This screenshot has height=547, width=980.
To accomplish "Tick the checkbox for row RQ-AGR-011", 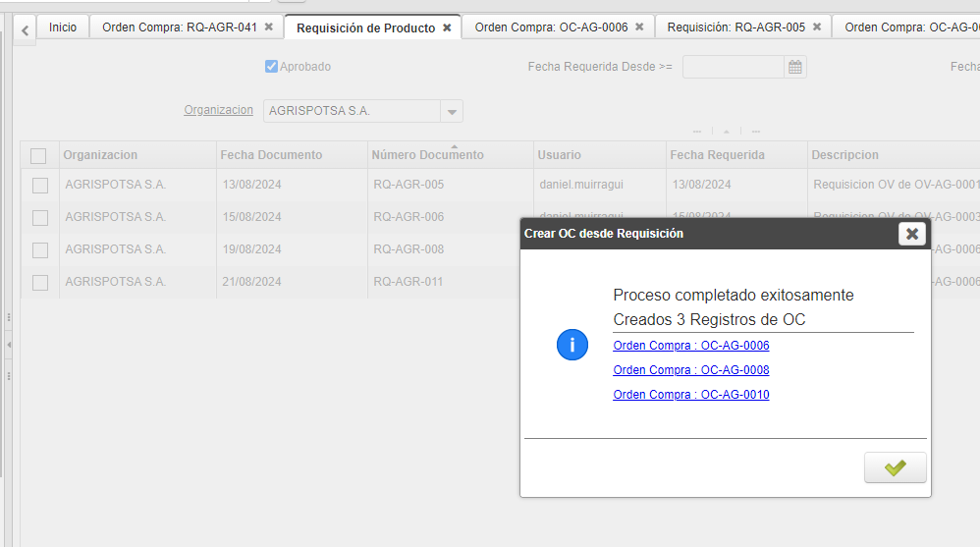I will point(40,283).
